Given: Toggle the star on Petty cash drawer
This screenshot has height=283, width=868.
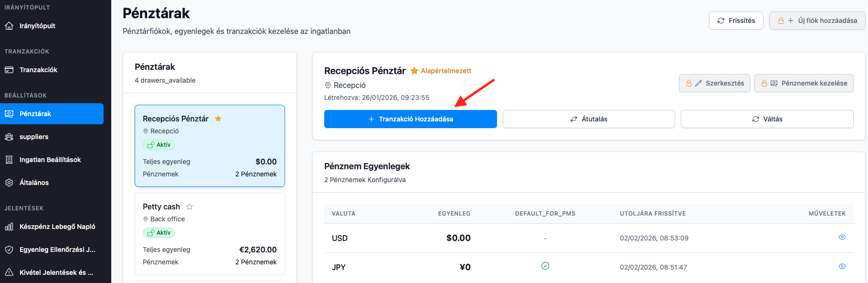Looking at the screenshot, I should [190, 207].
